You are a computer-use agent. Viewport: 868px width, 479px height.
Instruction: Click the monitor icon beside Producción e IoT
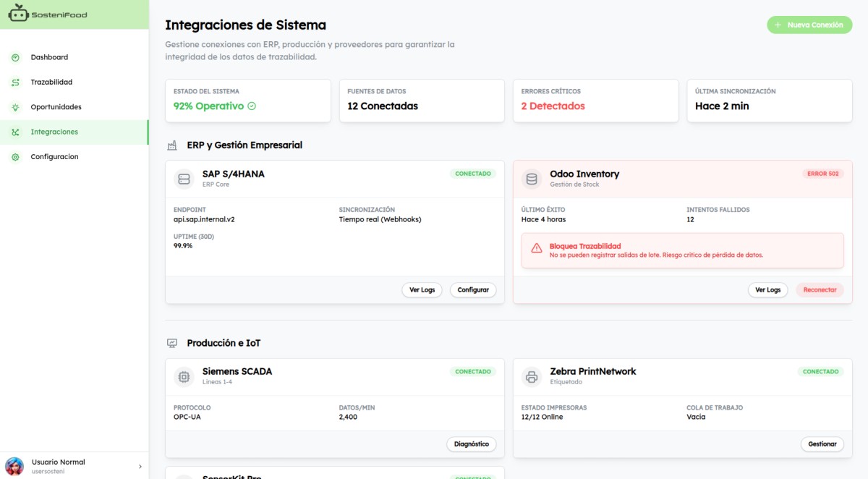171,342
